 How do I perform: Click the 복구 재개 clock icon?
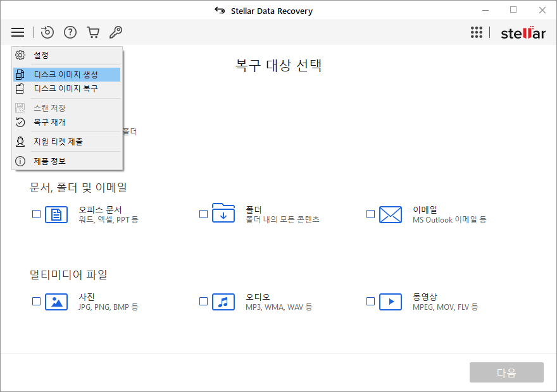tap(20, 122)
